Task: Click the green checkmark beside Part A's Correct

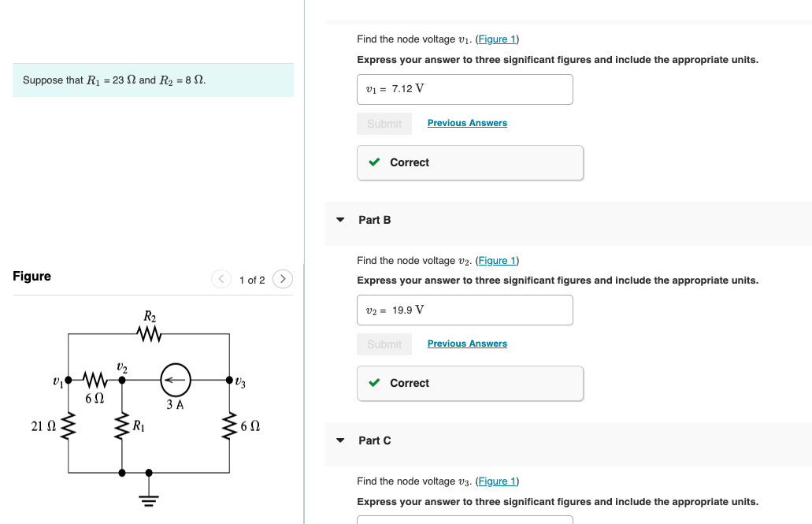Action: 375,162
